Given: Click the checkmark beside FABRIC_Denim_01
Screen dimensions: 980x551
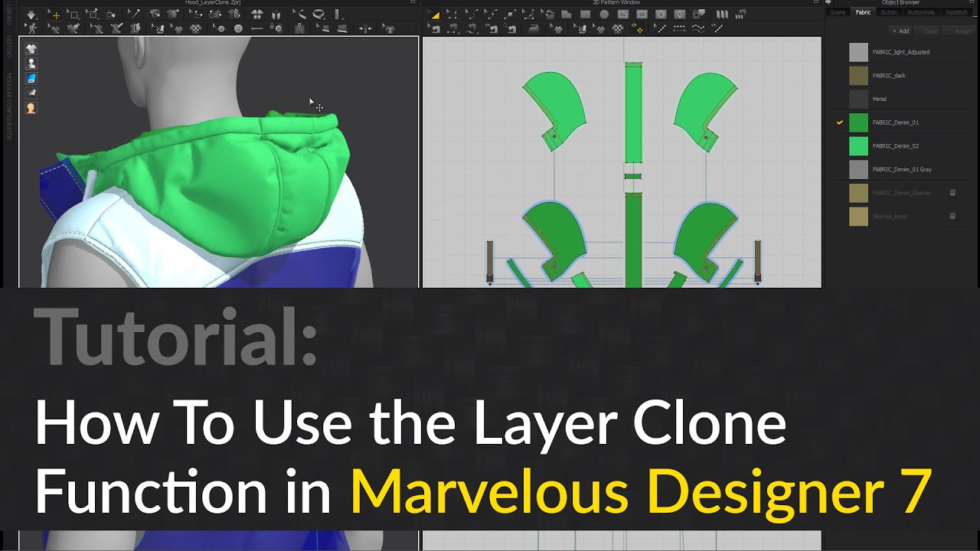Looking at the screenshot, I should (840, 122).
